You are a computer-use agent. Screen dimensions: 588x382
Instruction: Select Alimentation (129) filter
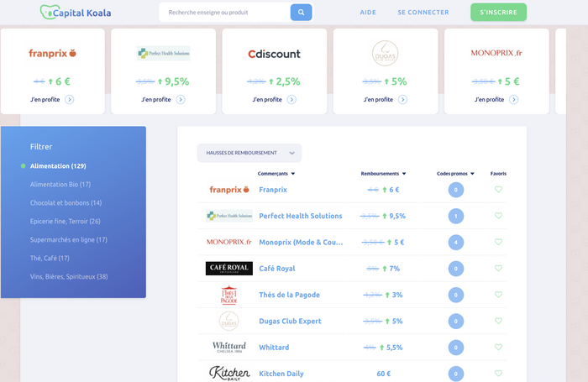[x=58, y=165]
